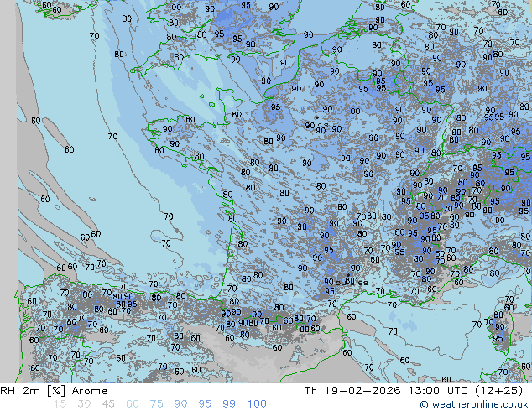532x411 pixels.
Task: Click the 95 legend value below the map
Action: pos(205,404)
